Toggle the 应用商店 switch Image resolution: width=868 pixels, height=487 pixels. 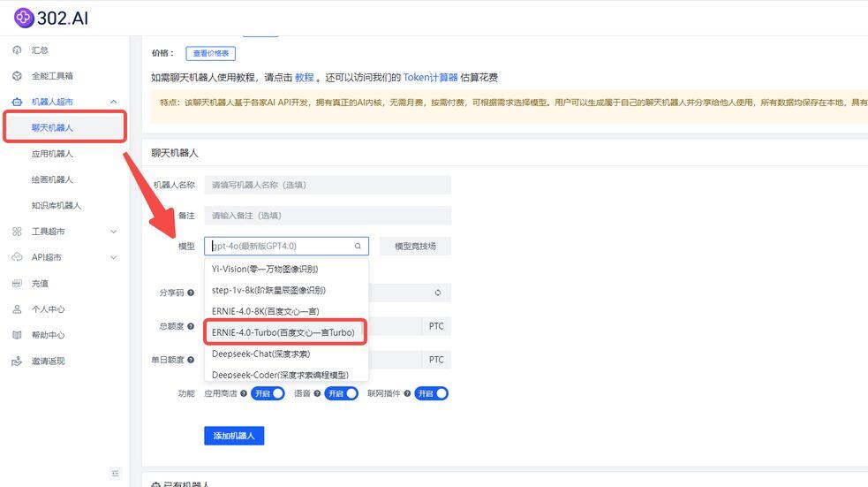click(x=268, y=393)
